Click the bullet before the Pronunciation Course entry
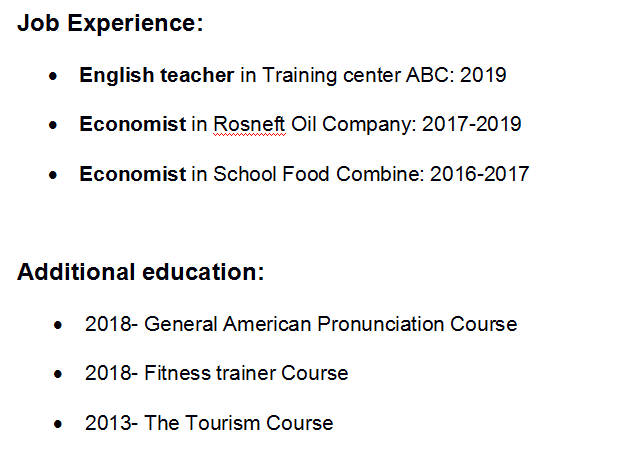Image resolution: width=637 pixels, height=465 pixels. (x=62, y=325)
